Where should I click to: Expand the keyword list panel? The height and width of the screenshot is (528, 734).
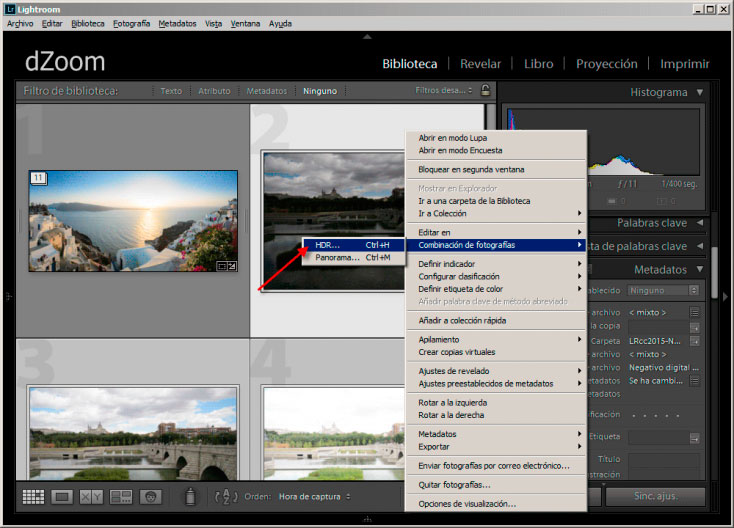tap(700, 246)
